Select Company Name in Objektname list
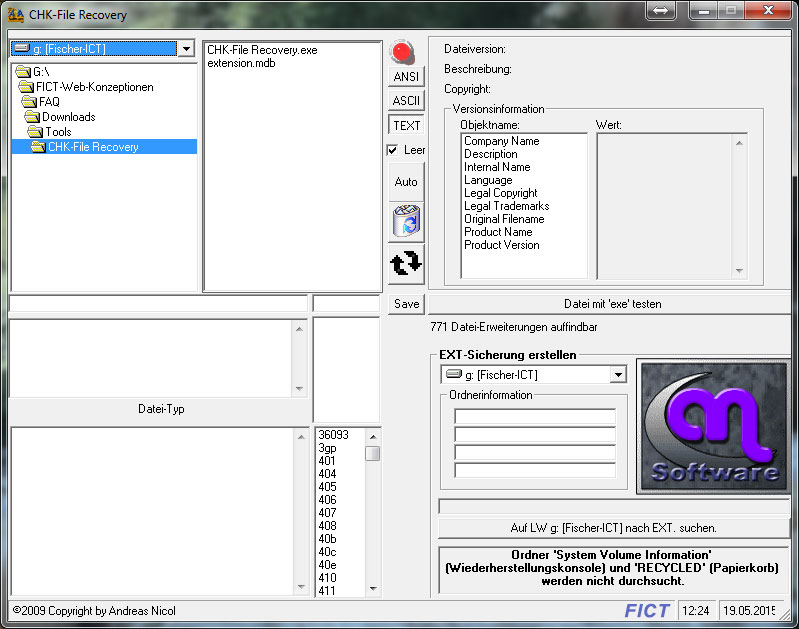The width and height of the screenshot is (799, 629). (x=501, y=141)
